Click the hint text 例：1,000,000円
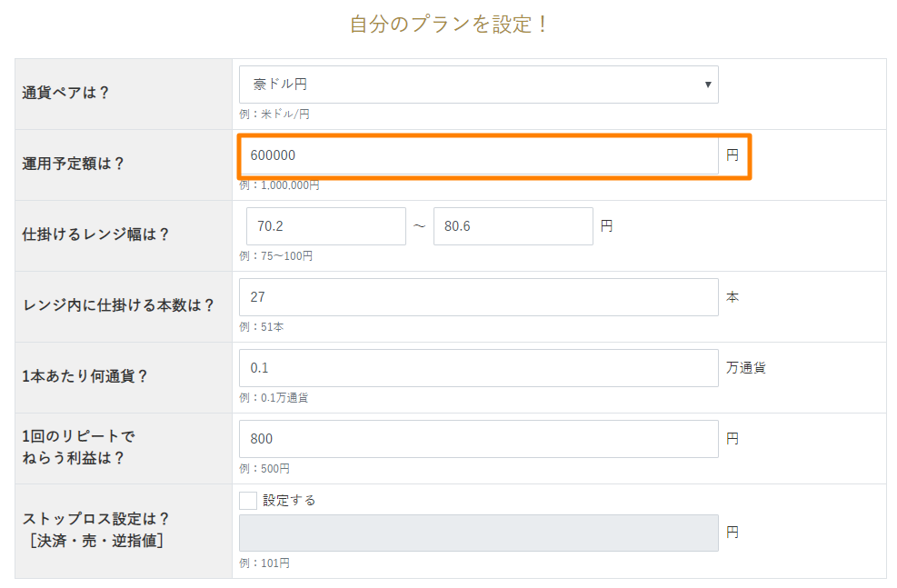The height and width of the screenshot is (588, 897). 279,185
